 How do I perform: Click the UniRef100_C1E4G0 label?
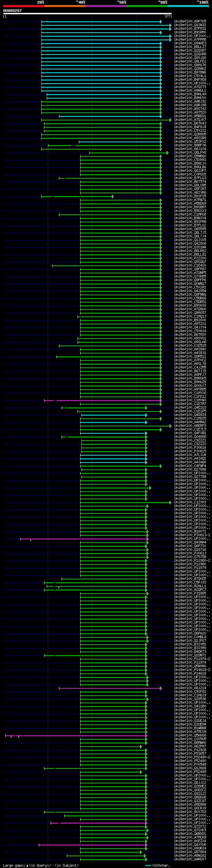(x=190, y=266)
